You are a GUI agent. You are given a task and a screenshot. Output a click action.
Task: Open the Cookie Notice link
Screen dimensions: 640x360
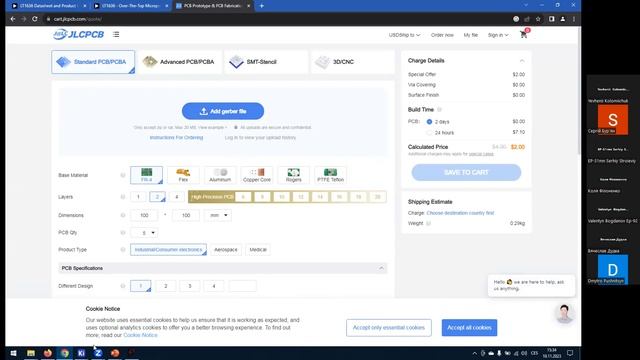point(140,335)
